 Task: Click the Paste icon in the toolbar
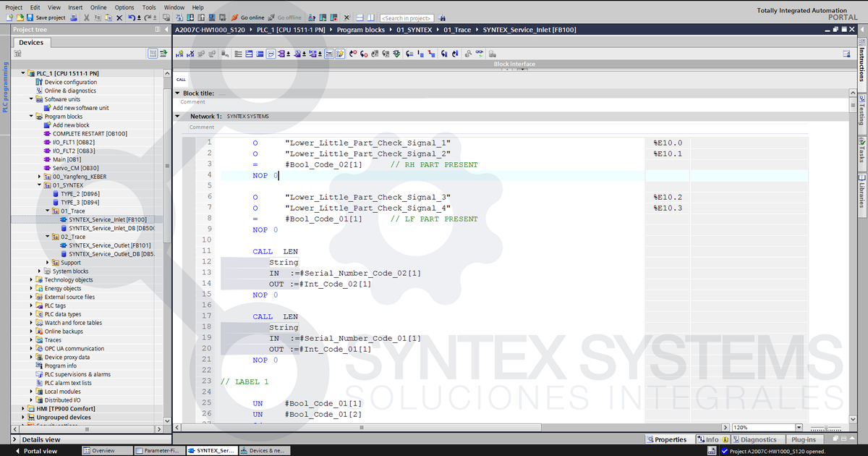tap(109, 17)
